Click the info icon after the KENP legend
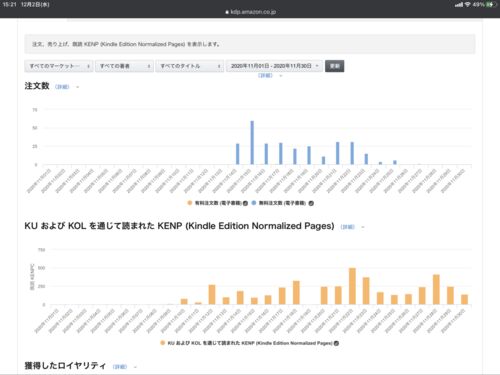The image size is (500, 375). [x=336, y=343]
